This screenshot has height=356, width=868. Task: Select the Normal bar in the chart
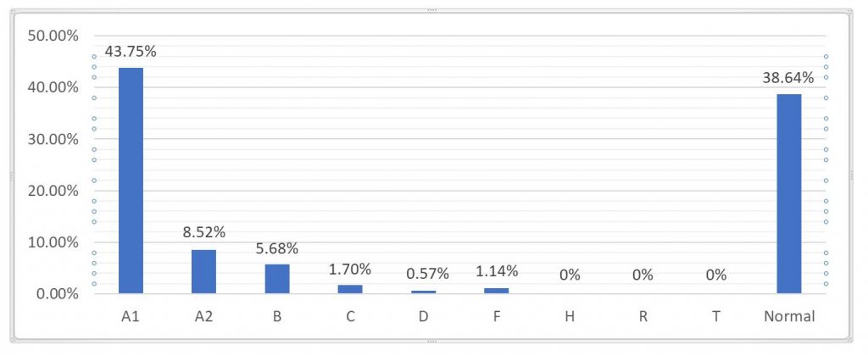[788, 193]
